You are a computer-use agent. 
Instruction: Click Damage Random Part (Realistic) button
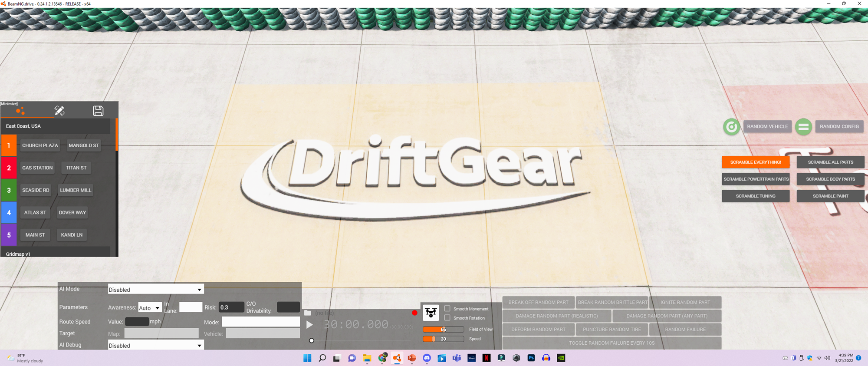tap(556, 316)
